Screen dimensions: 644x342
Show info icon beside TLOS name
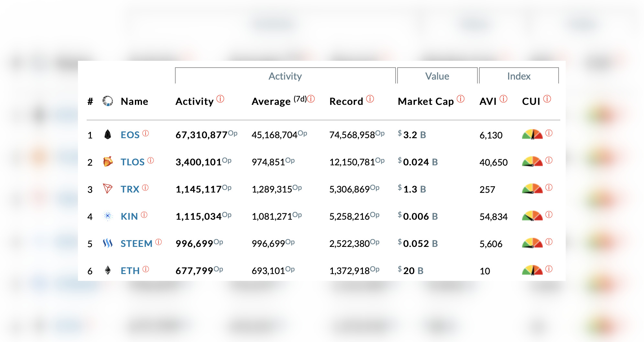(151, 160)
